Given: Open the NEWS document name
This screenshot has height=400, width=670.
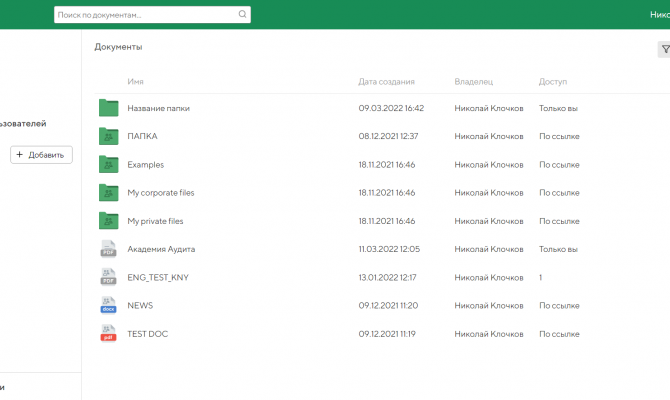Looking at the screenshot, I should 140,305.
